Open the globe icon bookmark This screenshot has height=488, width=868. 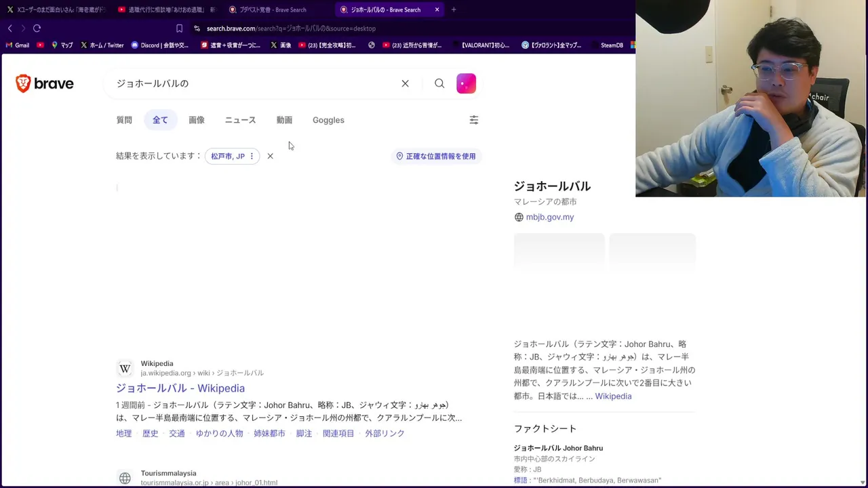click(372, 45)
